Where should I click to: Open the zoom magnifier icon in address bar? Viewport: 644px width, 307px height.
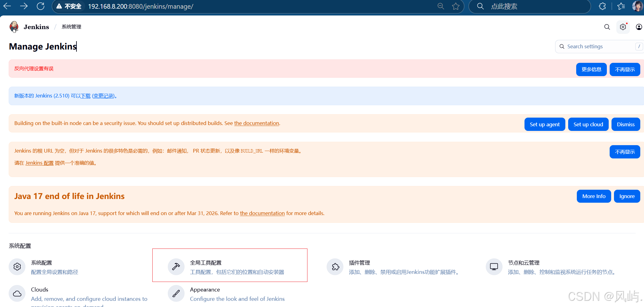(x=441, y=6)
